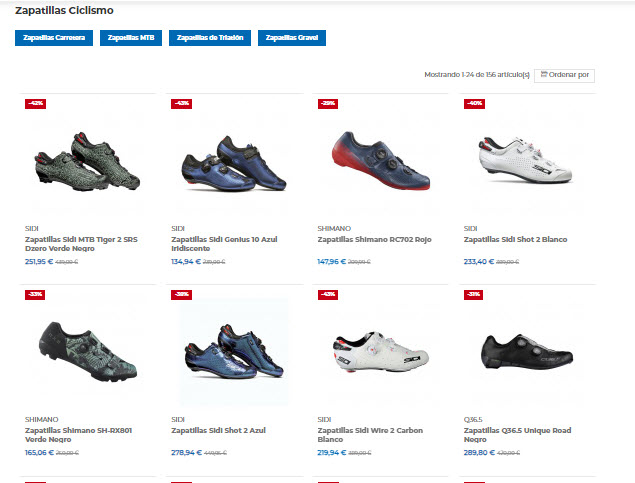Click the Sidi Genius 10 Azul shoe image
This screenshot has width=635, height=483.
tap(234, 163)
